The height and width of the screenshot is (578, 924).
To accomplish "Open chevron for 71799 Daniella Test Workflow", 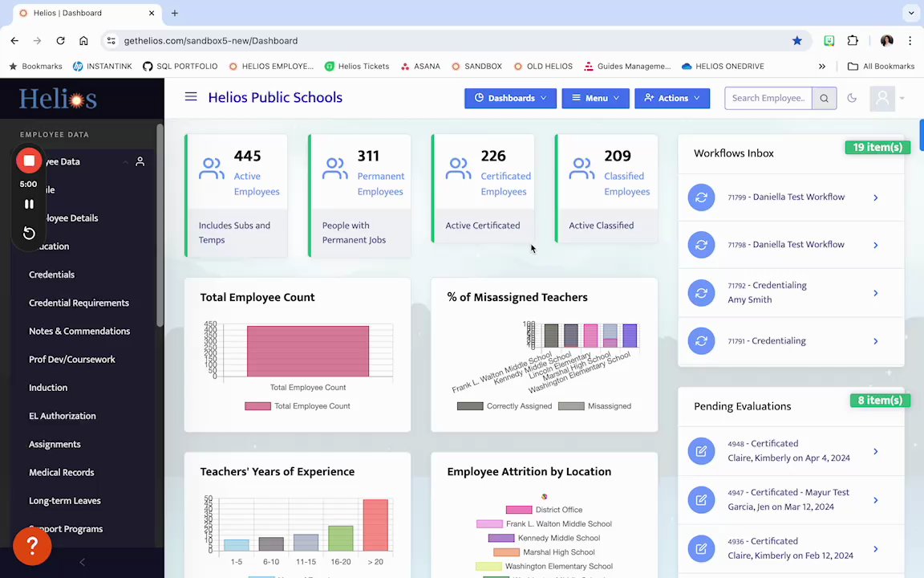I will [x=876, y=197].
